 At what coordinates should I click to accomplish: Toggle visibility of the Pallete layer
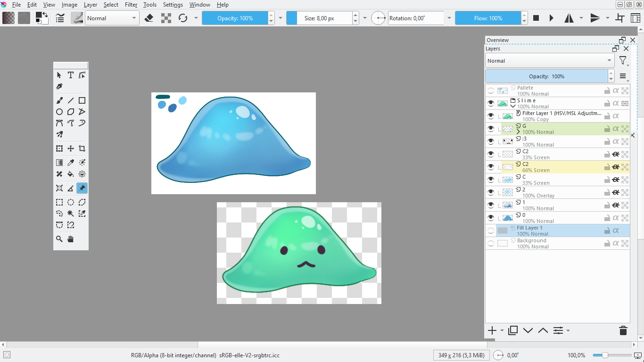(x=491, y=90)
